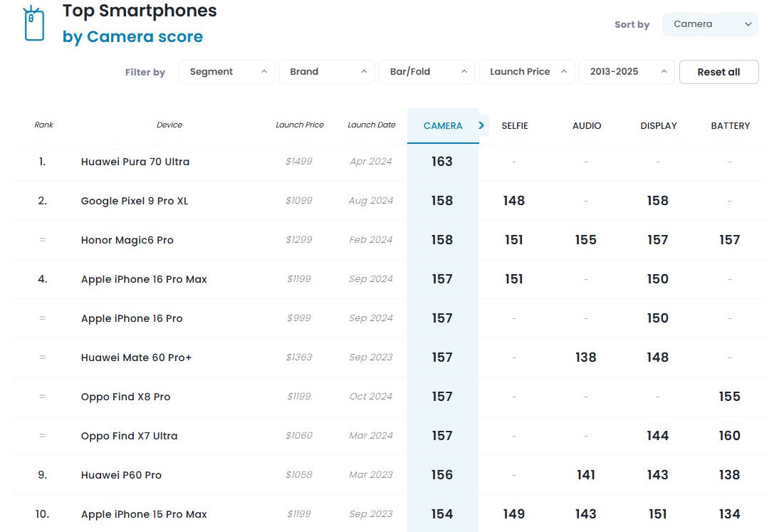779x532 pixels.
Task: Select the BATTERY column tab
Action: click(x=731, y=126)
